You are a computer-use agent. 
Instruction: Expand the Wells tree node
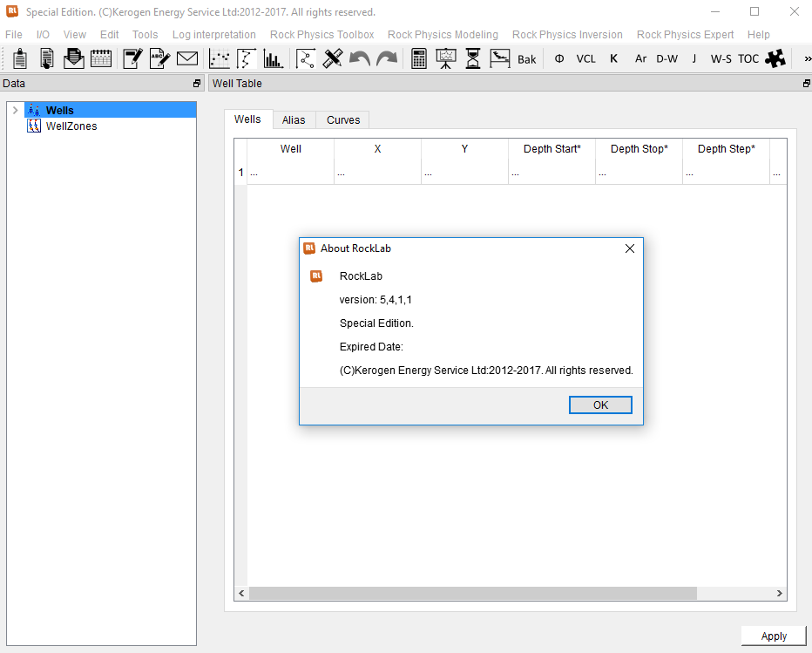tap(16, 111)
